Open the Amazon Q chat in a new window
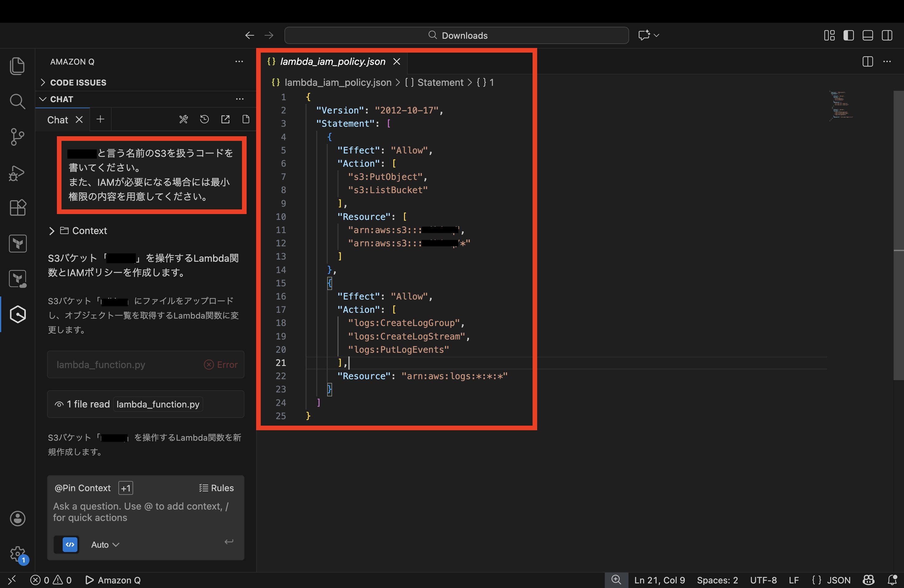The image size is (904, 588). tap(225, 120)
